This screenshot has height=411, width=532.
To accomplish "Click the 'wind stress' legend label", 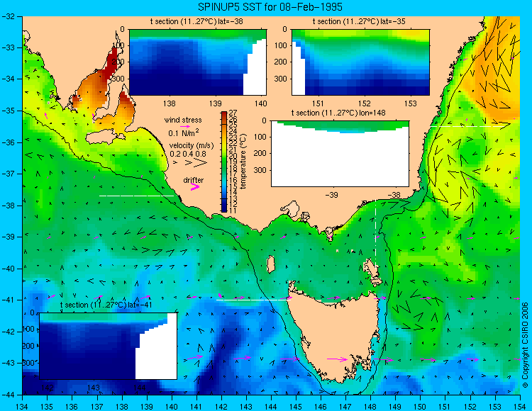I will pos(183,120).
